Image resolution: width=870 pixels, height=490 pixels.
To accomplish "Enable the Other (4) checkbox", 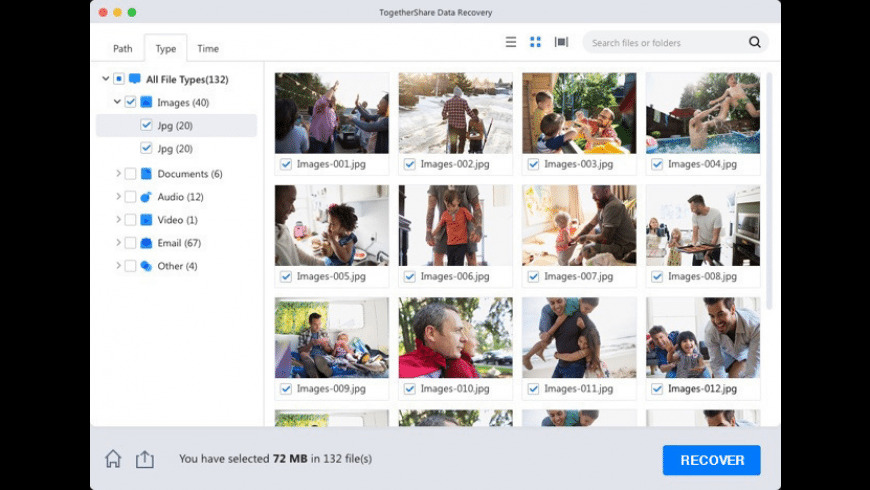I will point(130,266).
